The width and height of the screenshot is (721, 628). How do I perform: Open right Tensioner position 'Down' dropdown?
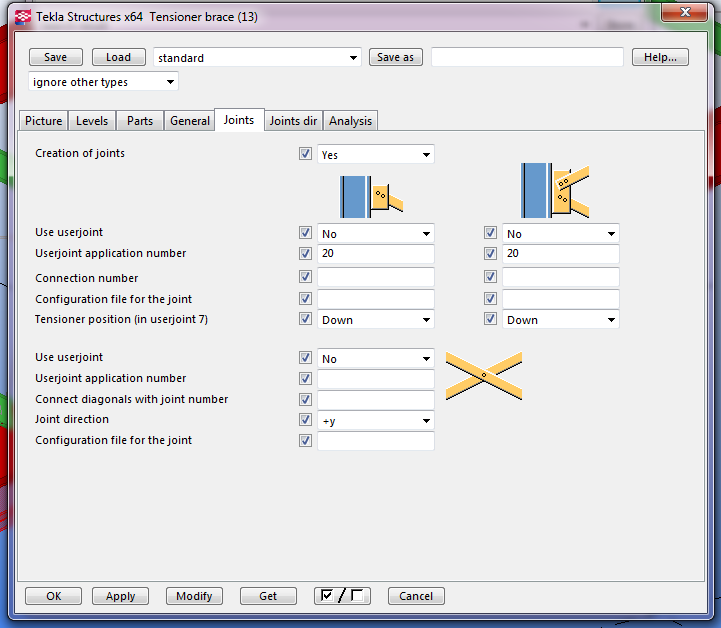[561, 320]
